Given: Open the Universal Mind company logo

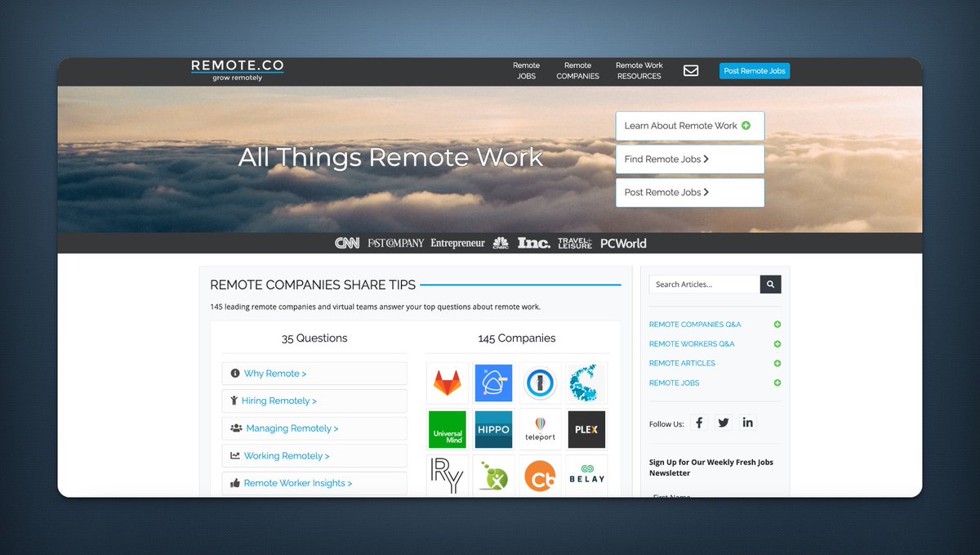Looking at the screenshot, I should click(x=448, y=430).
